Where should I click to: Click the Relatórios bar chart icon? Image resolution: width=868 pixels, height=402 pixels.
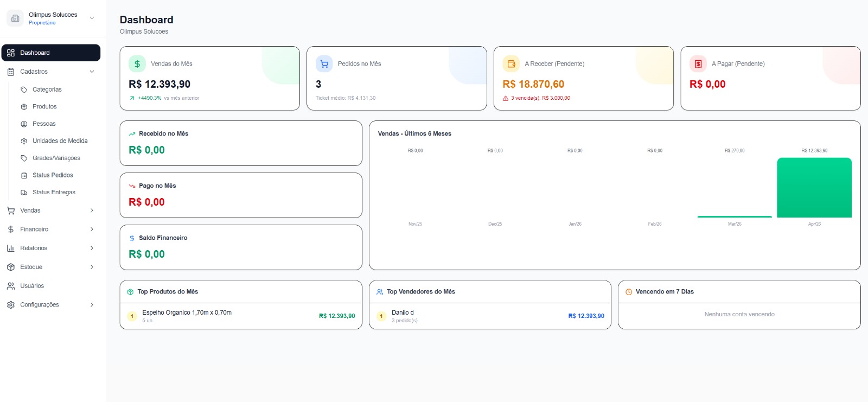pyautogui.click(x=11, y=248)
